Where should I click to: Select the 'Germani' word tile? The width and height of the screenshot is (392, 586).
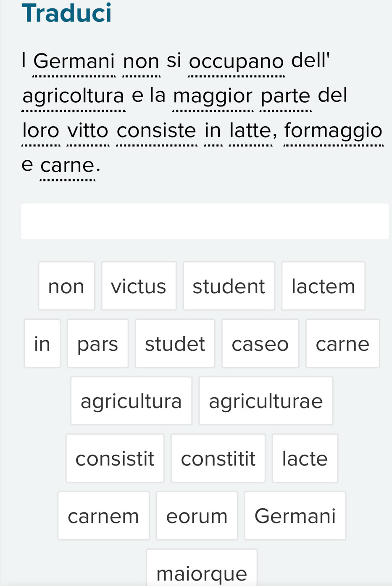tap(295, 515)
